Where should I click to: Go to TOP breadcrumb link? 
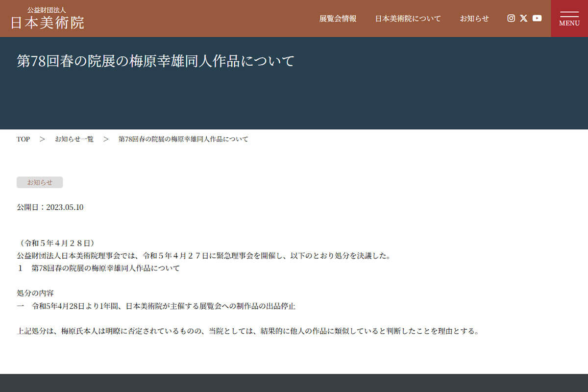[23, 139]
